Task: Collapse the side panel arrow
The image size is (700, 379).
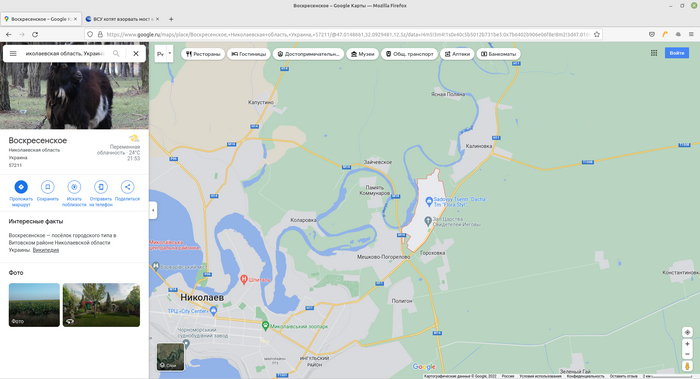Action: (x=153, y=210)
